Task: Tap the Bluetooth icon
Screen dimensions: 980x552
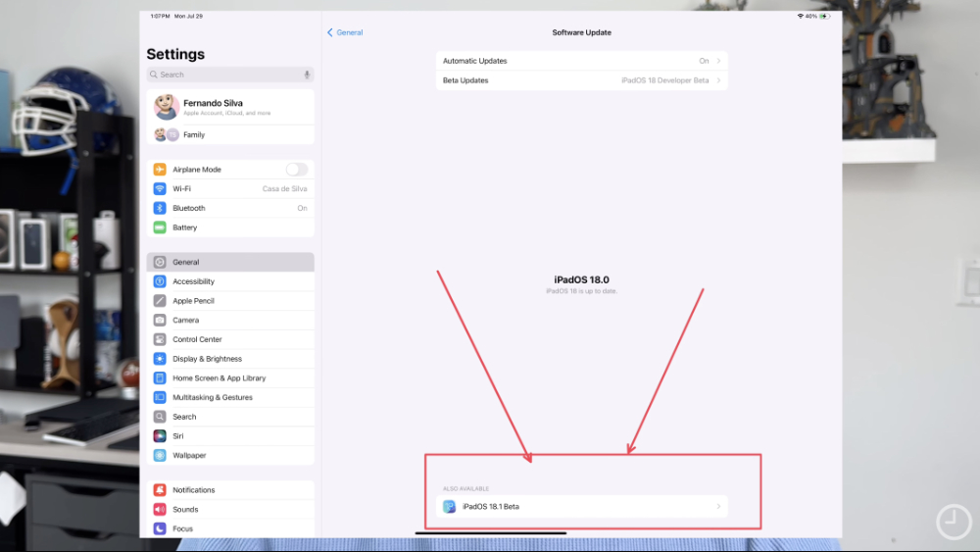Action: coord(160,208)
